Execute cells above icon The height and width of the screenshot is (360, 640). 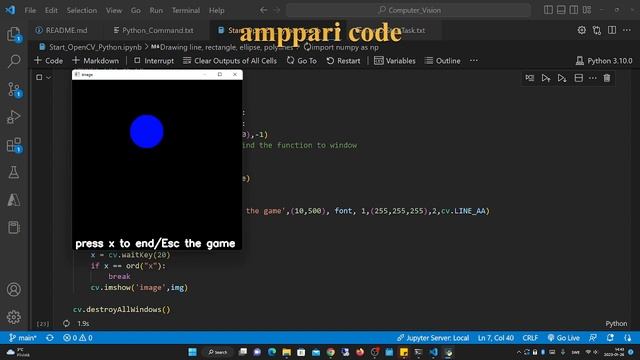pos(546,78)
